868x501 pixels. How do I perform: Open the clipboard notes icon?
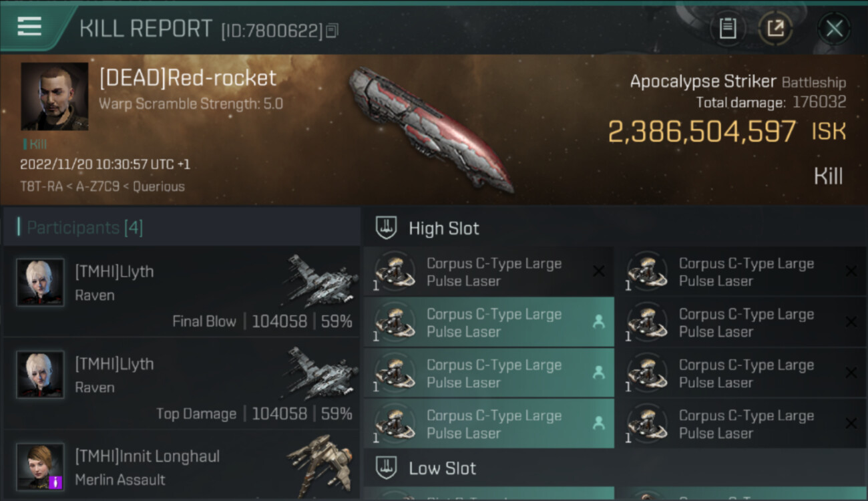728,29
